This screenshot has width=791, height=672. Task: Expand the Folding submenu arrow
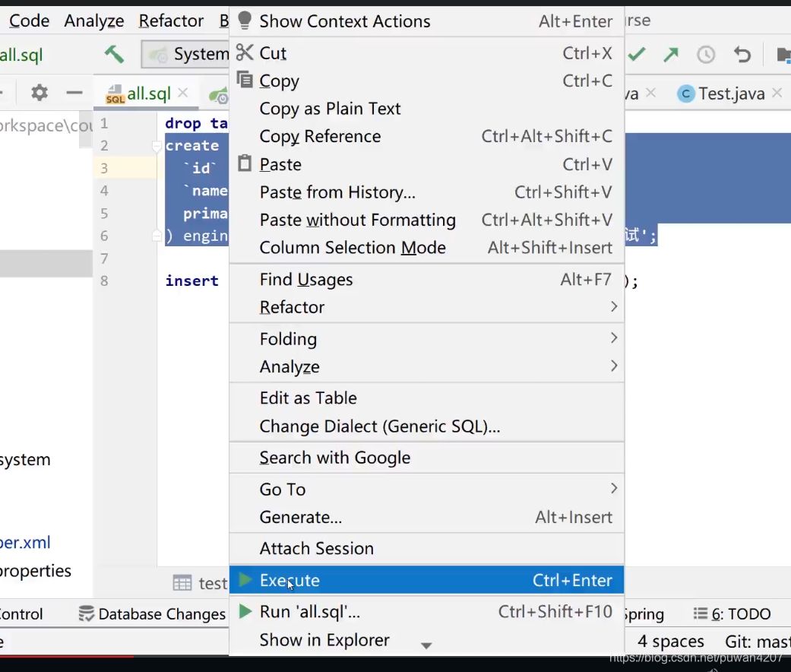[x=613, y=338]
